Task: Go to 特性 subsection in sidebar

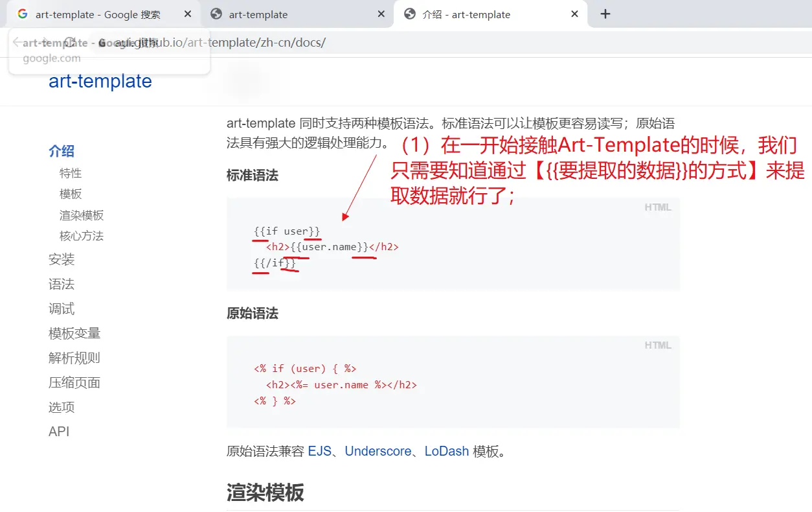Action: point(71,173)
